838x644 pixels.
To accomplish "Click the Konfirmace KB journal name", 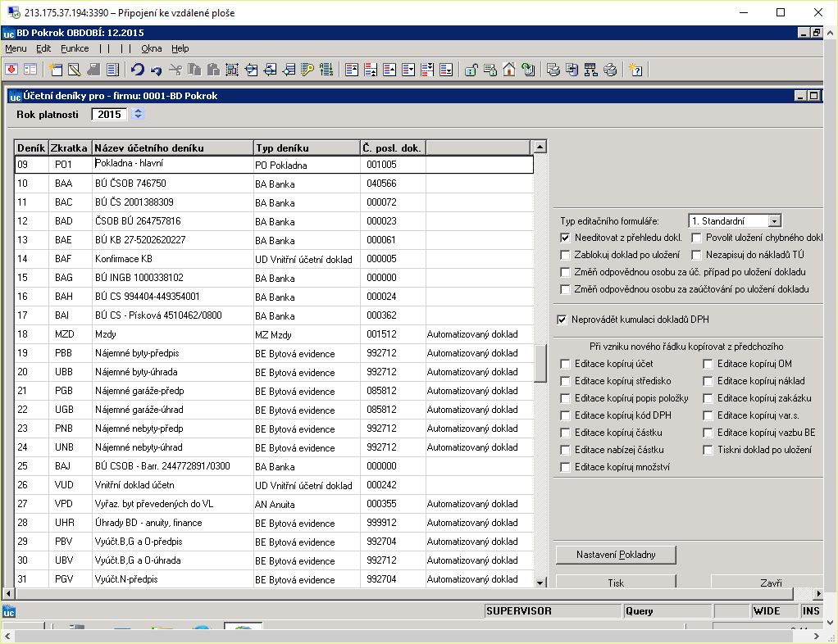I will 124,259.
